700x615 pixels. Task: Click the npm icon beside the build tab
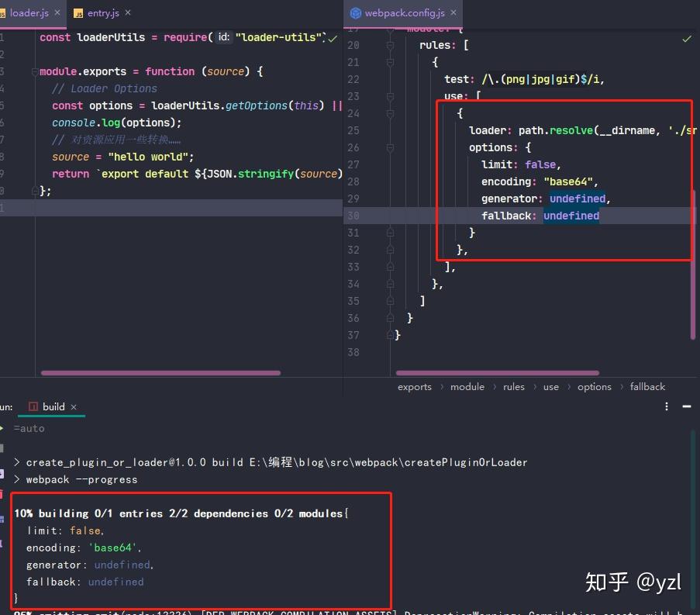tap(33, 406)
